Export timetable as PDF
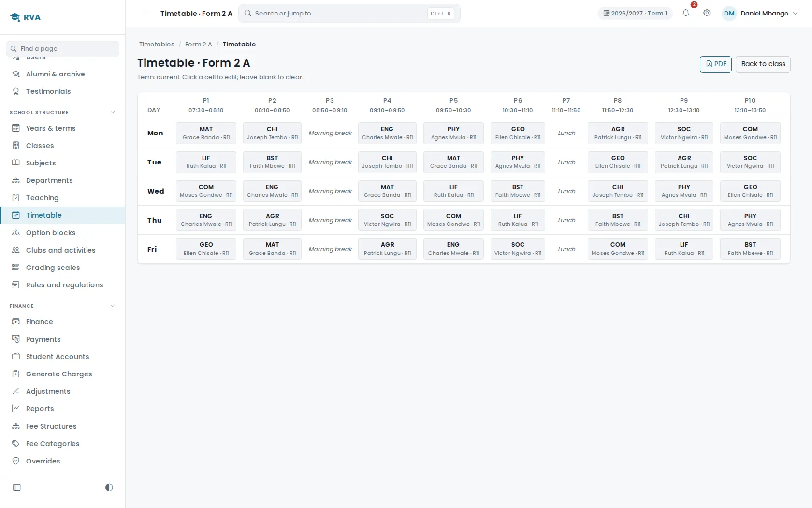812x508 pixels. pyautogui.click(x=716, y=64)
